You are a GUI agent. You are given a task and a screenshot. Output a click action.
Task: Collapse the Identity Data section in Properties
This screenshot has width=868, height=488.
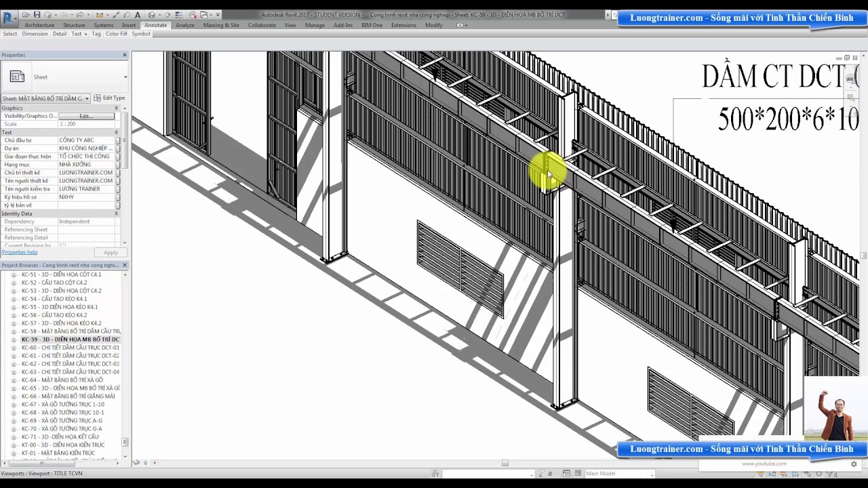(x=116, y=213)
